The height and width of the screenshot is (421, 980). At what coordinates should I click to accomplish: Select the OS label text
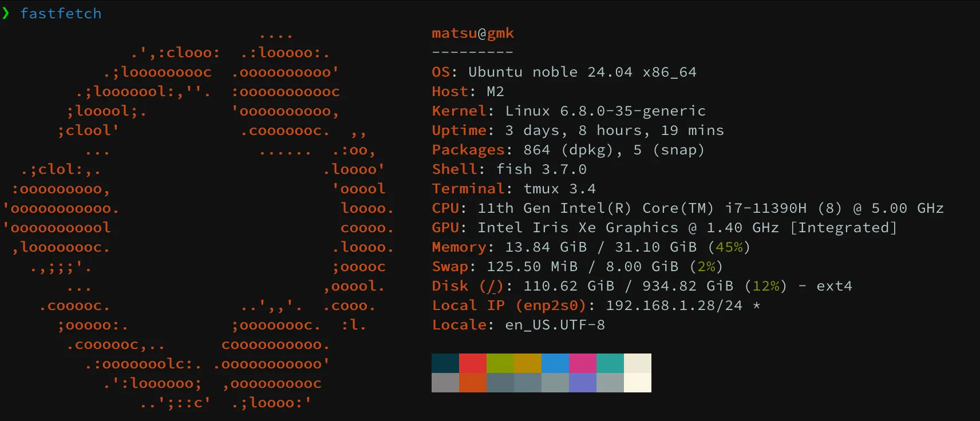tap(441, 72)
